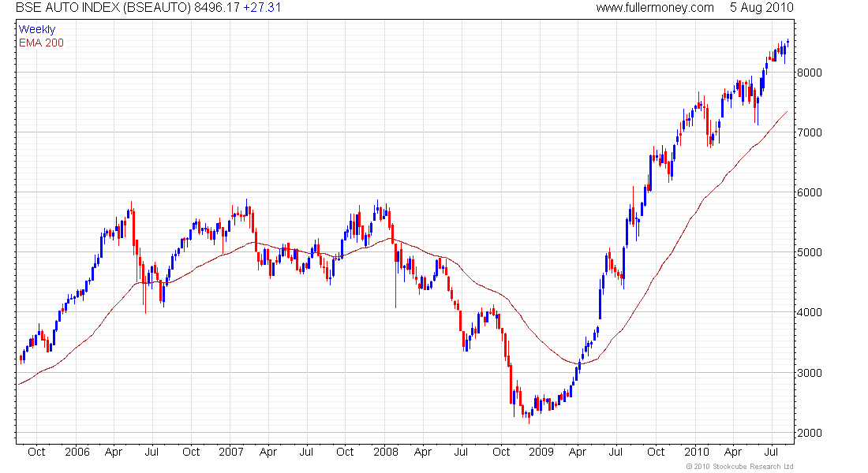Click the 8496.17 index value in header

pos(216,8)
